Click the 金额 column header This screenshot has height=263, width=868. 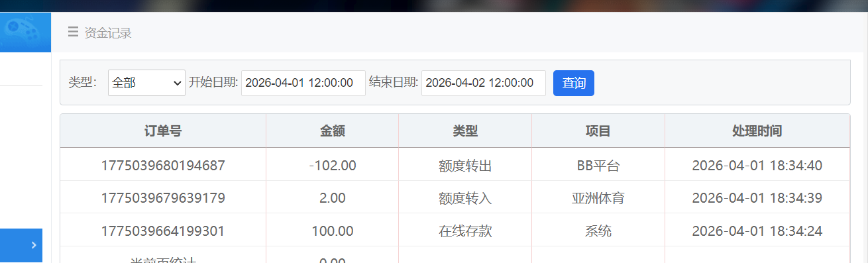(332, 131)
